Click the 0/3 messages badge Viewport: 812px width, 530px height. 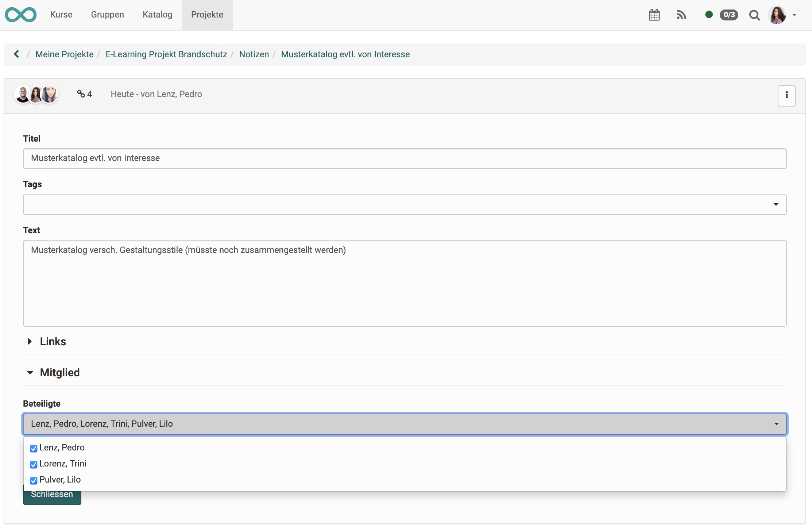coord(728,15)
